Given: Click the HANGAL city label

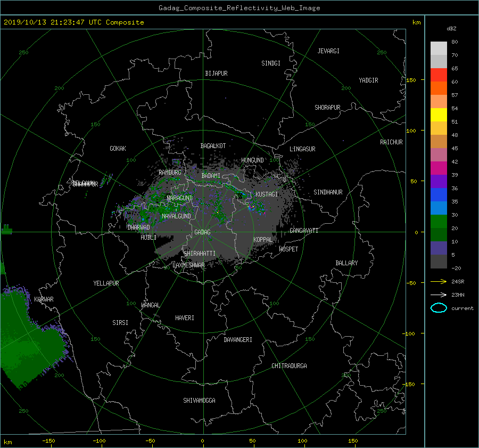Looking at the screenshot, I should (x=150, y=305).
